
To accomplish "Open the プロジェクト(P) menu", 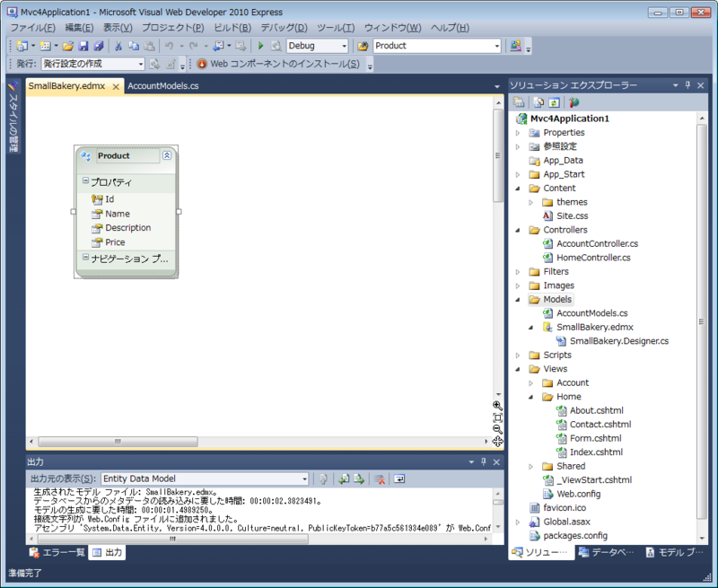I will tap(172, 28).
